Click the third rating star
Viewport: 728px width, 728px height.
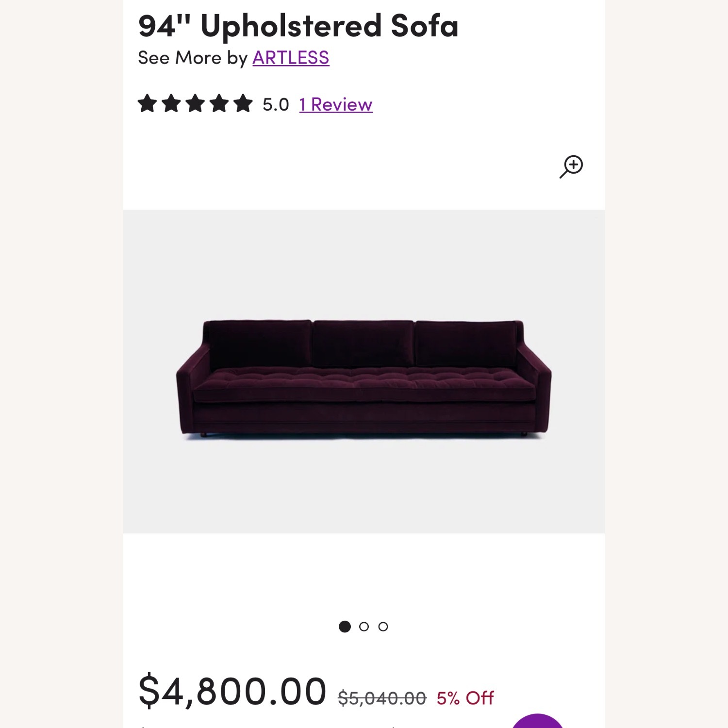tap(195, 104)
